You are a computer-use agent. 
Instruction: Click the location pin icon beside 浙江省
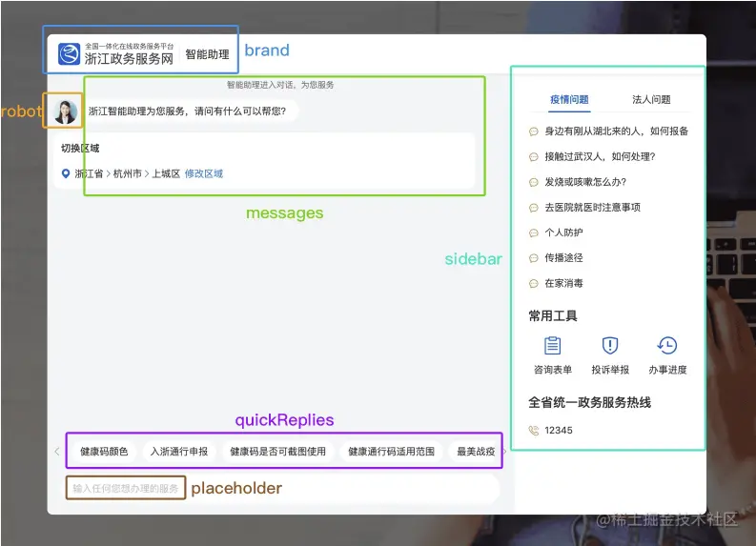tap(66, 173)
